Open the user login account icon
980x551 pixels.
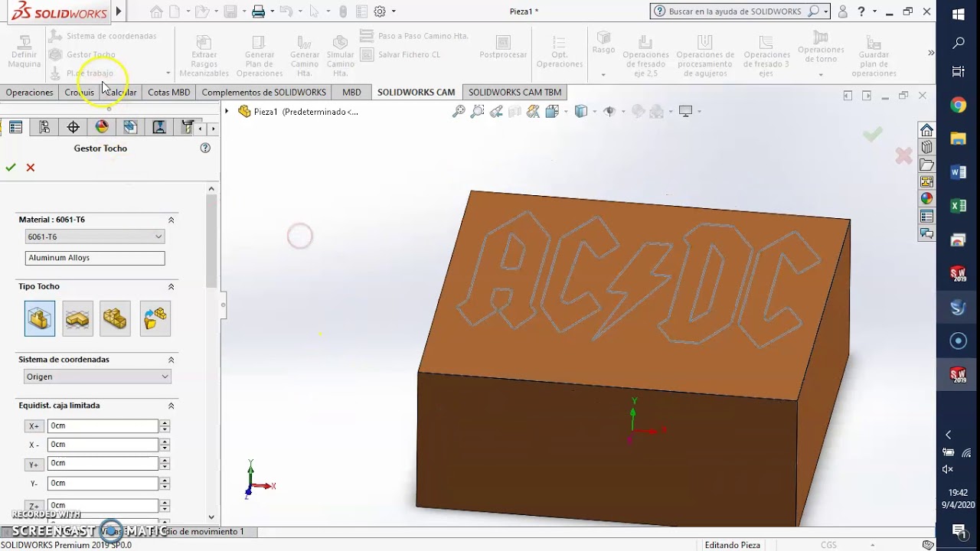(x=843, y=11)
